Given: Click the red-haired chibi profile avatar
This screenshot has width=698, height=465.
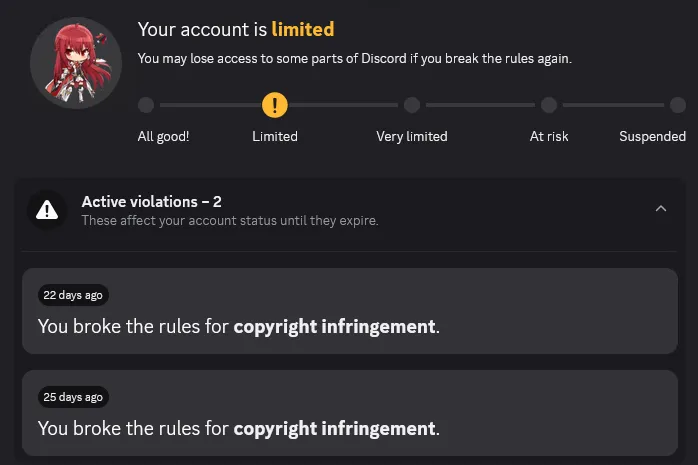Looking at the screenshot, I should [76, 63].
